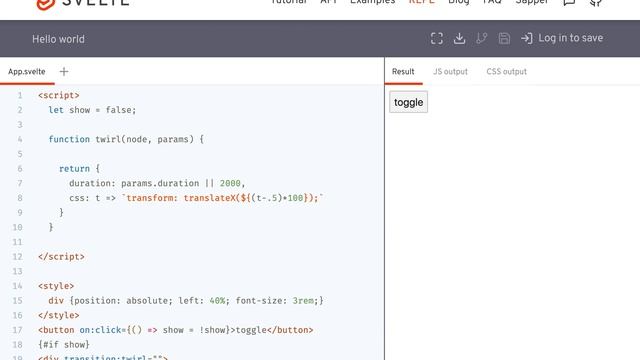The width and height of the screenshot is (640, 360).
Task: Click the '{#if show}' code line
Action: click(64, 344)
